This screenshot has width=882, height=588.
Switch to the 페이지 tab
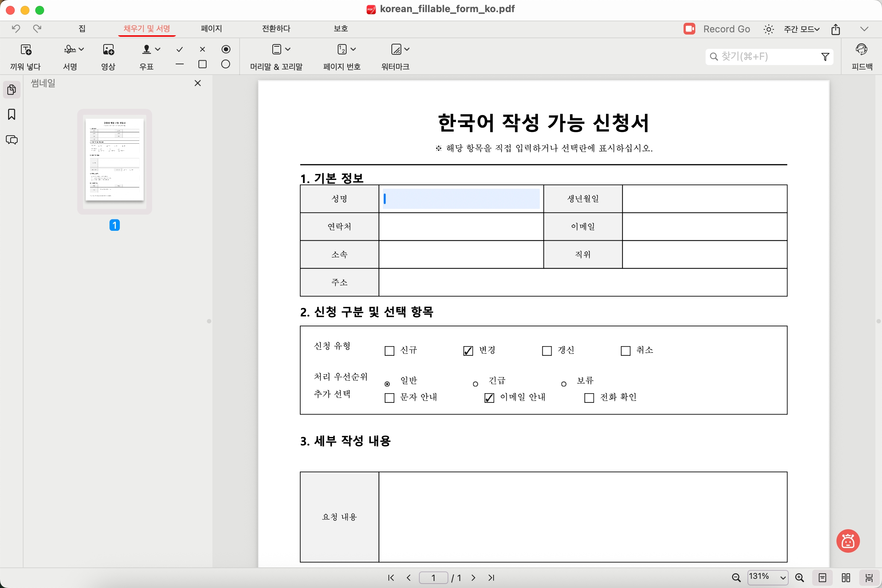pyautogui.click(x=212, y=29)
